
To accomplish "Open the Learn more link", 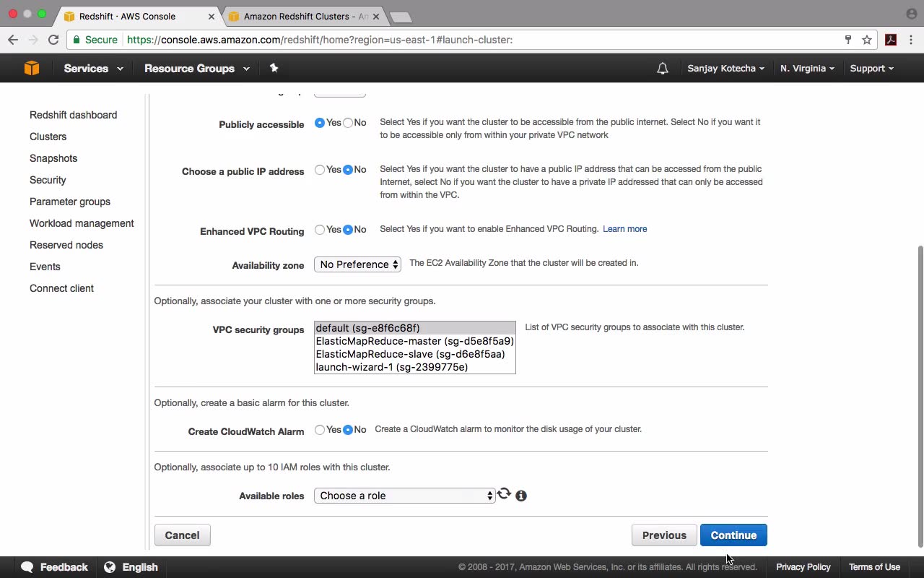I will pos(624,229).
